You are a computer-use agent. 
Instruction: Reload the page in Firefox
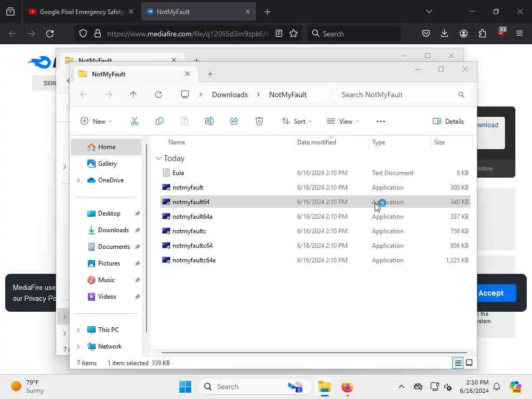pyautogui.click(x=50, y=34)
